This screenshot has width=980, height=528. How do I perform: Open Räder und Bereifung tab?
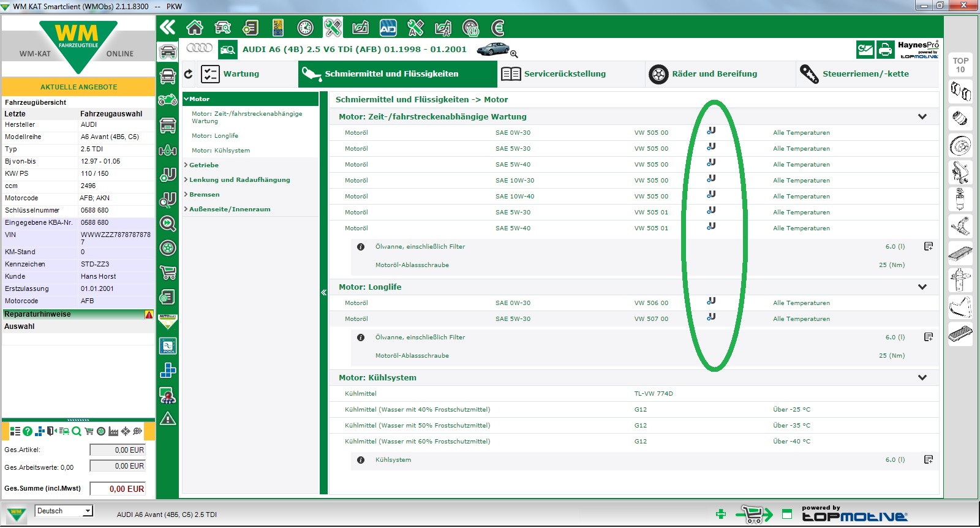[x=720, y=74]
